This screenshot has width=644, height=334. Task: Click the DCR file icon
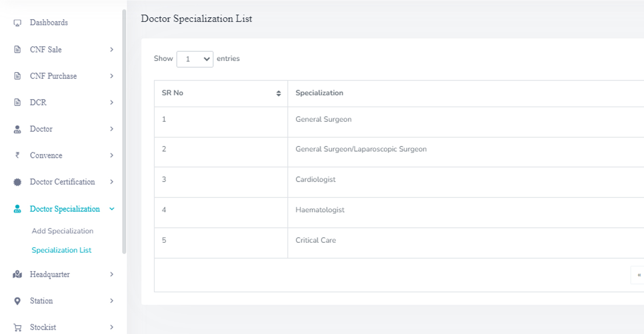click(18, 103)
